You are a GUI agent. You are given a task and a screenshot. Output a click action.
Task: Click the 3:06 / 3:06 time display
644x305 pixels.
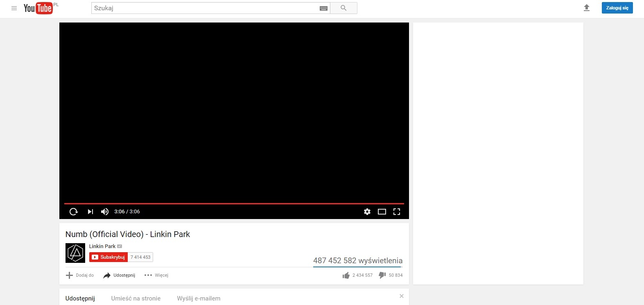pos(127,212)
